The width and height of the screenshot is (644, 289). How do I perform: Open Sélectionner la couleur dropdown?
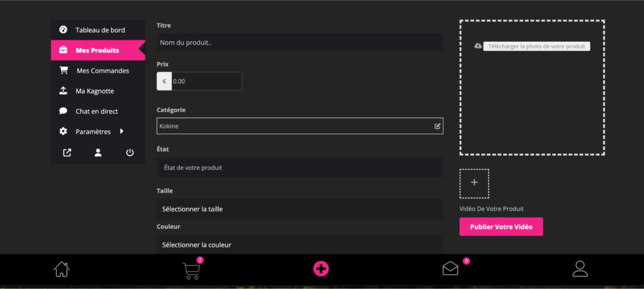(300, 244)
